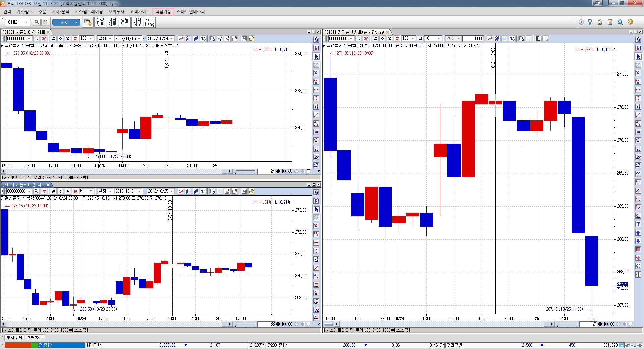The image size is (644, 349).
Task: Click the gear settings icon at top right
Action: pyautogui.click(x=630, y=22)
